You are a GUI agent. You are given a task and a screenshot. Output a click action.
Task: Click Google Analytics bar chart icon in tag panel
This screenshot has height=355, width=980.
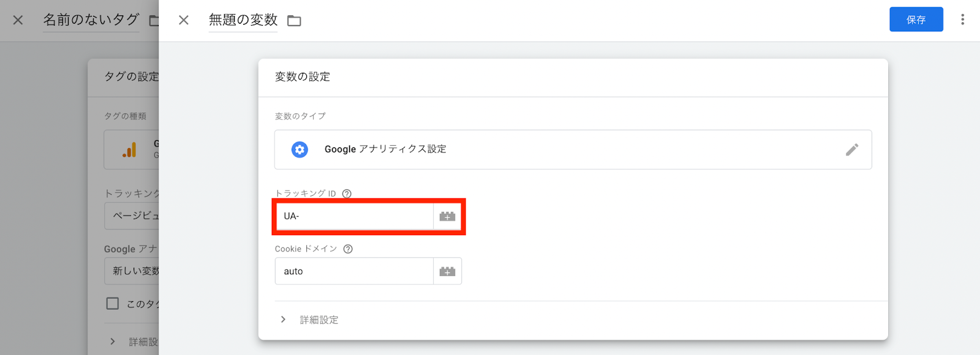point(129,149)
